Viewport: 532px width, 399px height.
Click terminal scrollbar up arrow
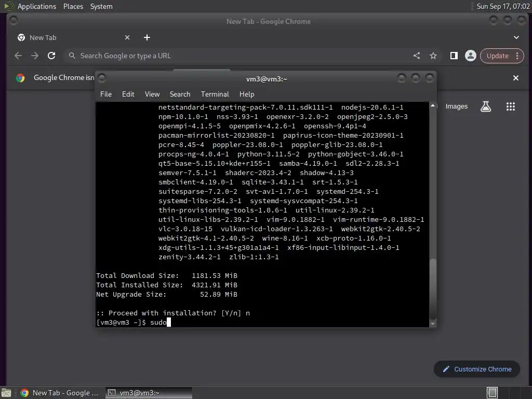tap(433, 106)
